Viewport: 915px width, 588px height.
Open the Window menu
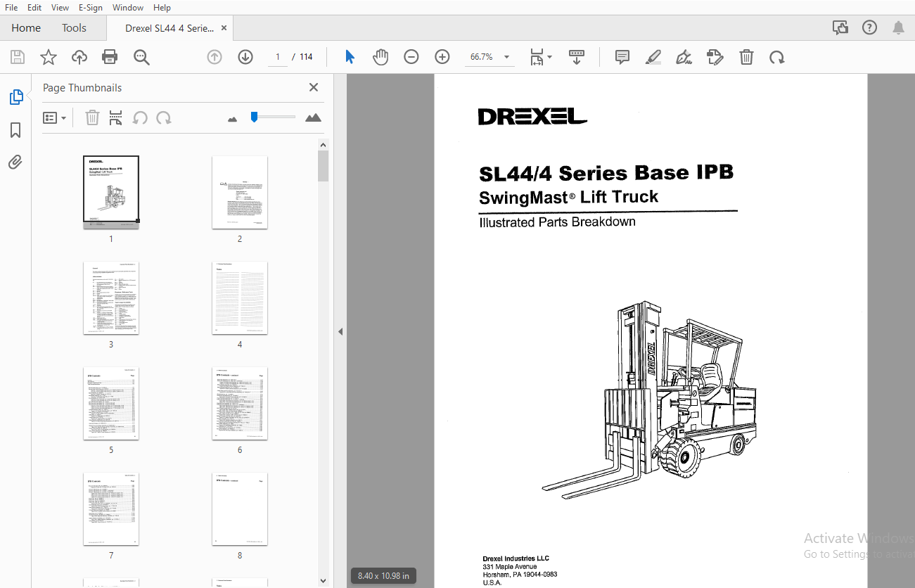(x=128, y=8)
